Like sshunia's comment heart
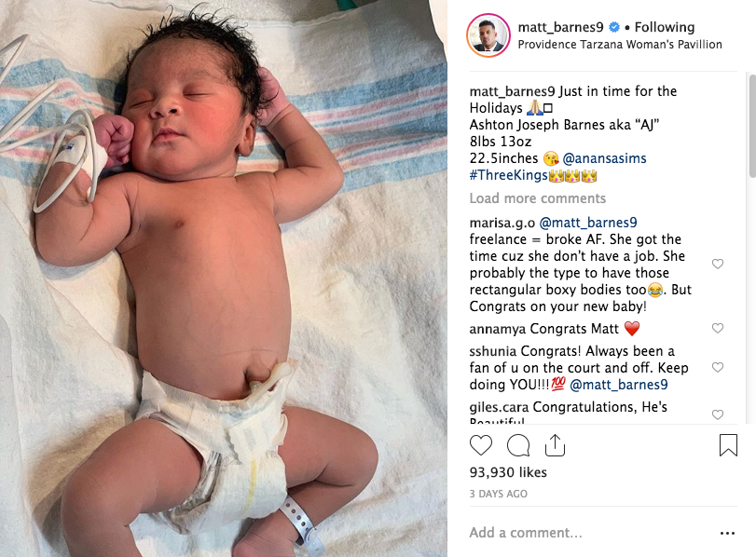 pyautogui.click(x=718, y=367)
